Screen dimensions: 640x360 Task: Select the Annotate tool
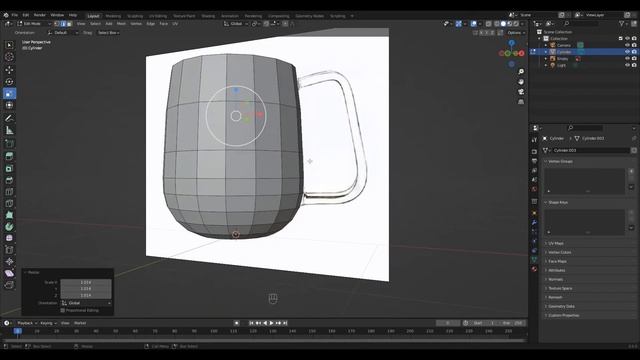click(9, 118)
